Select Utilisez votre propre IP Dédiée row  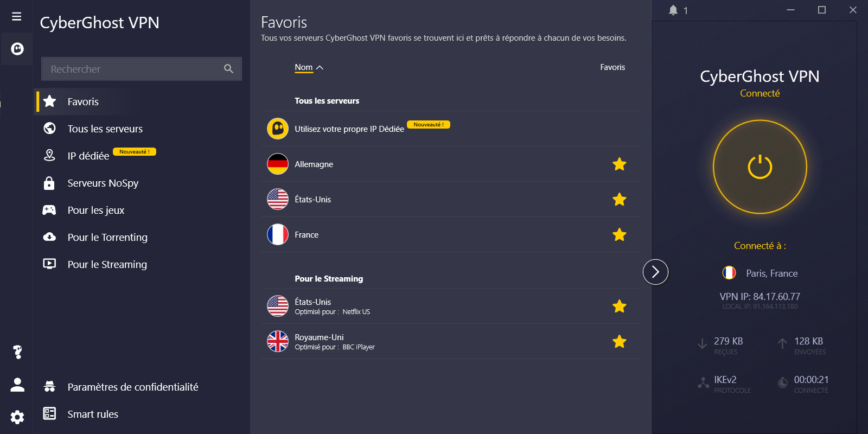349,129
